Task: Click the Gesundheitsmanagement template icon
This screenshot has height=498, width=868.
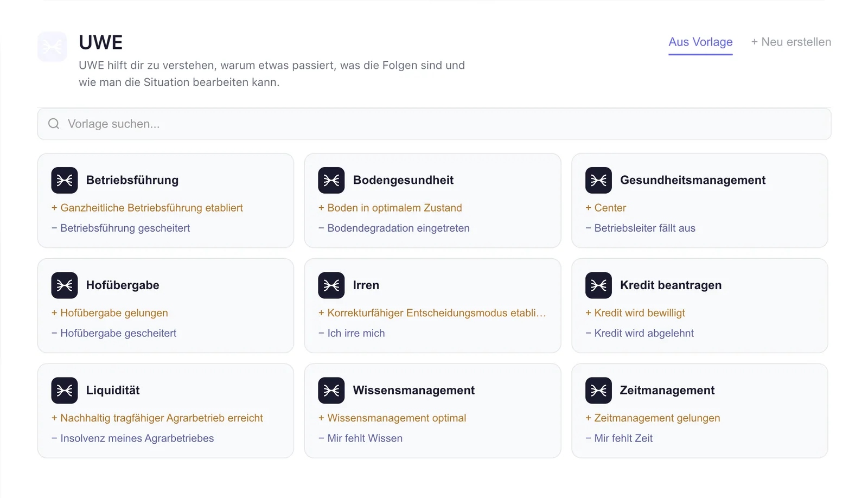Action: point(598,180)
